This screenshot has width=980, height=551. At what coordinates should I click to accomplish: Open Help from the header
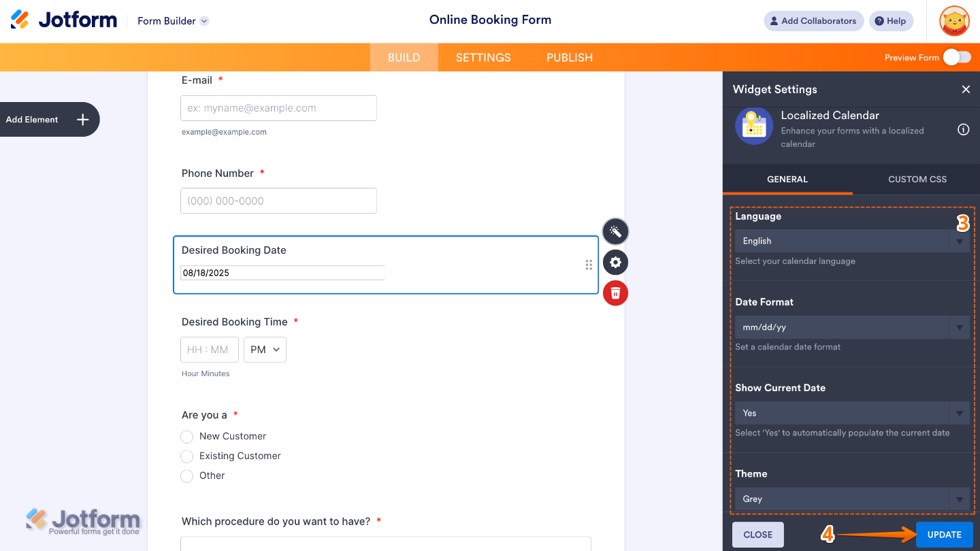891,20
